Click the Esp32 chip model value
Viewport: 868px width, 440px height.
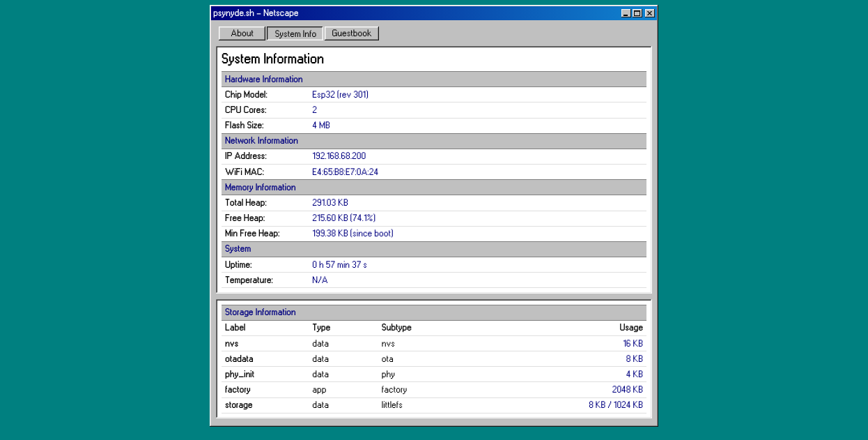tap(340, 95)
